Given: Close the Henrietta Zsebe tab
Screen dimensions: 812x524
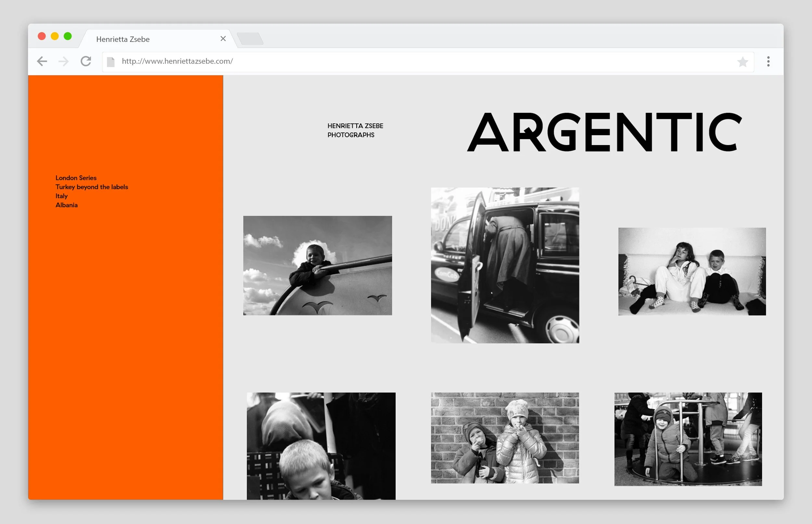Looking at the screenshot, I should (x=223, y=39).
